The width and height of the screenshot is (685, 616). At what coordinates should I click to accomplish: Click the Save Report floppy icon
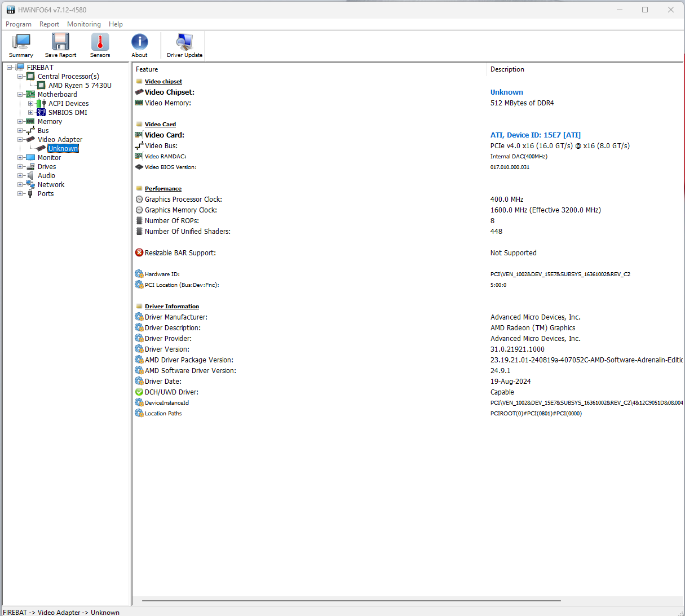pyautogui.click(x=60, y=45)
